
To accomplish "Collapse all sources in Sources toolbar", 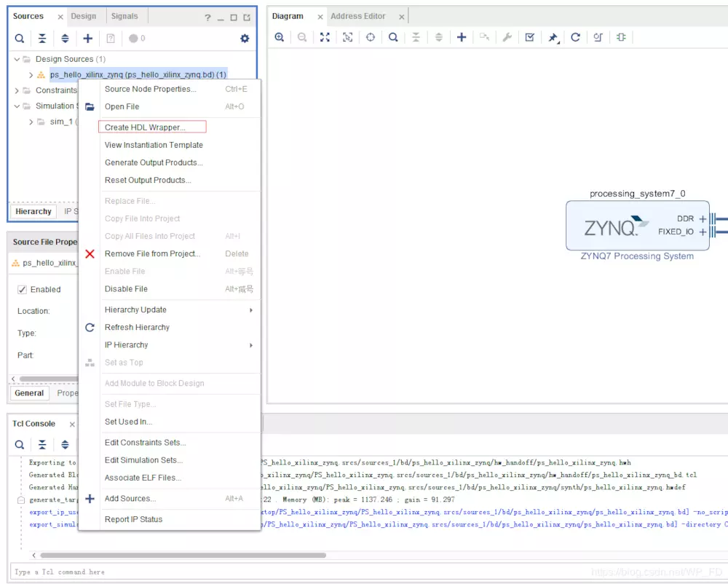I will 42,39.
